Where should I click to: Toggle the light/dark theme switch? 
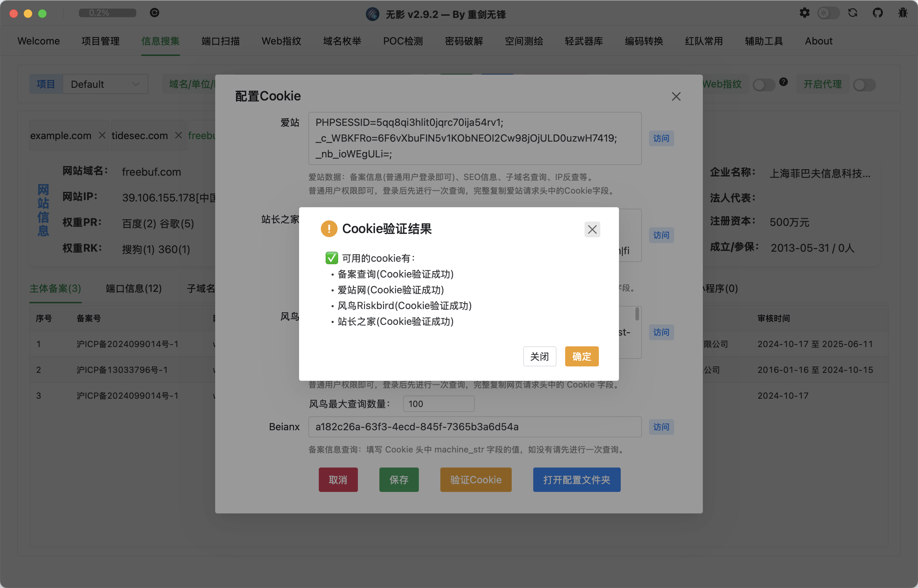828,13
